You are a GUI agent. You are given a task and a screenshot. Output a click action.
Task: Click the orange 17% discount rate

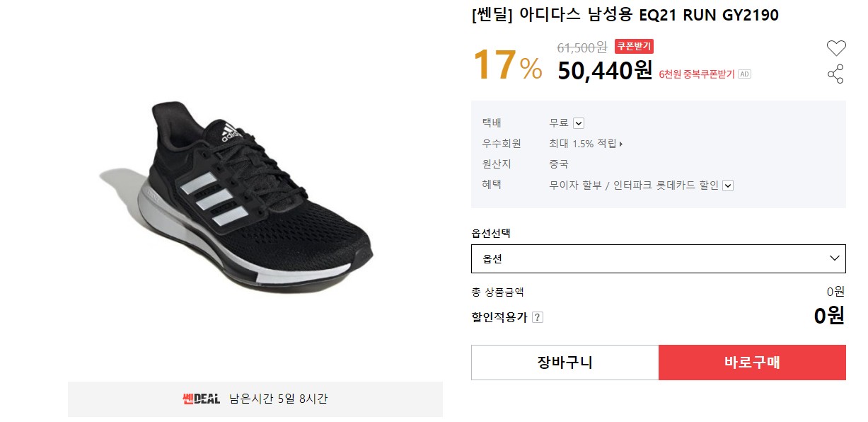[x=507, y=65]
